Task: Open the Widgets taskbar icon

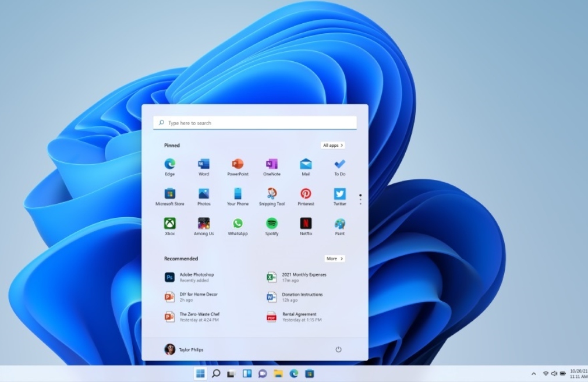Action: click(247, 373)
